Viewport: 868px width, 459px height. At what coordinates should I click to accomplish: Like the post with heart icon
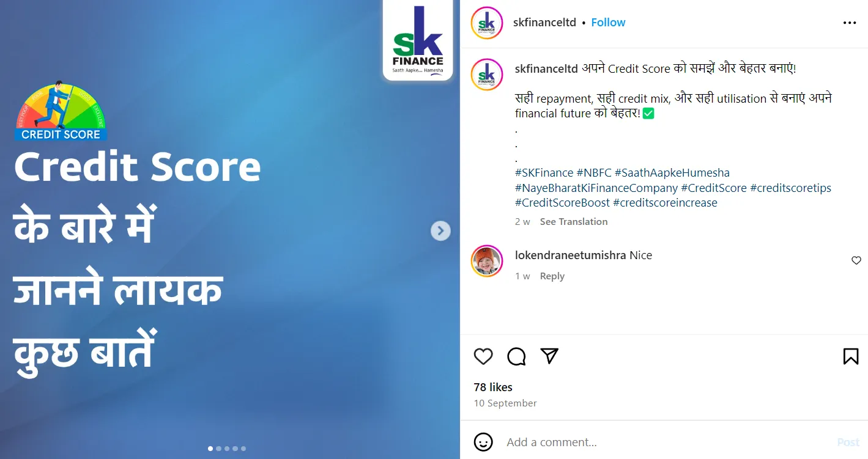coord(483,356)
